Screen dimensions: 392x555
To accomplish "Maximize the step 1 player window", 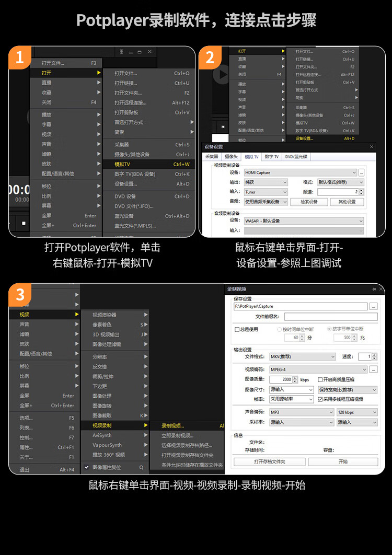I will 140,52.
